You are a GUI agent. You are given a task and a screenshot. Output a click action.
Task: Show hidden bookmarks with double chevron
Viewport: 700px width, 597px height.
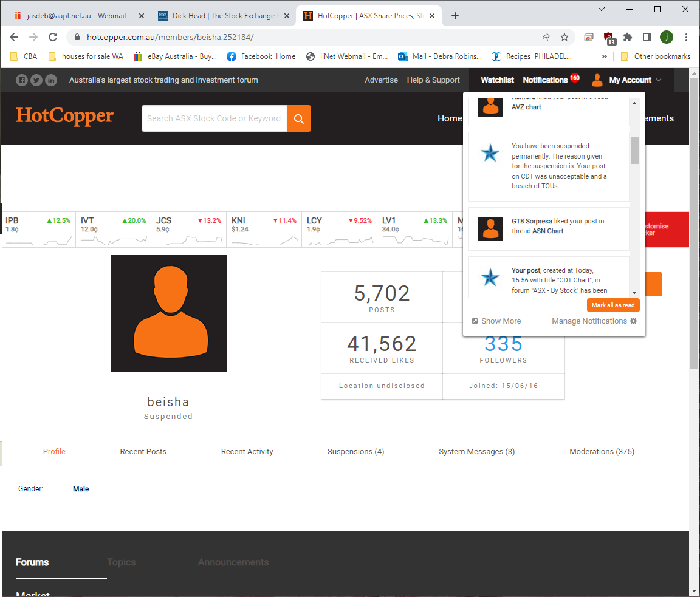pyautogui.click(x=605, y=56)
